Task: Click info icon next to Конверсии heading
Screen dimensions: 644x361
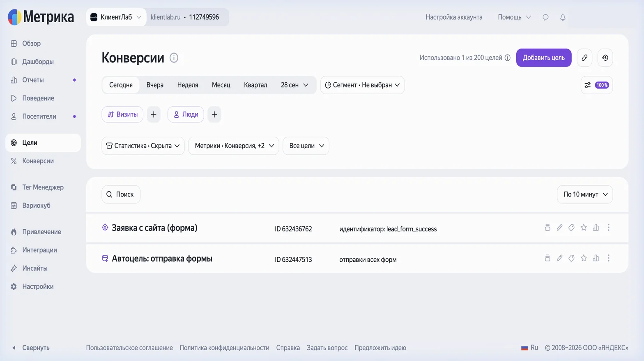Action: (x=174, y=58)
